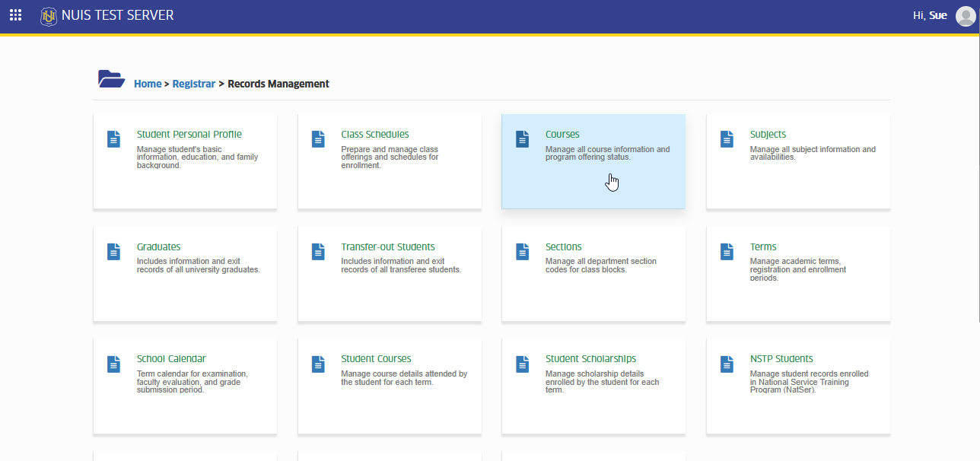Screen dimensions: 980x461
Task: Open Student Scholarships title link
Action: [x=591, y=359]
